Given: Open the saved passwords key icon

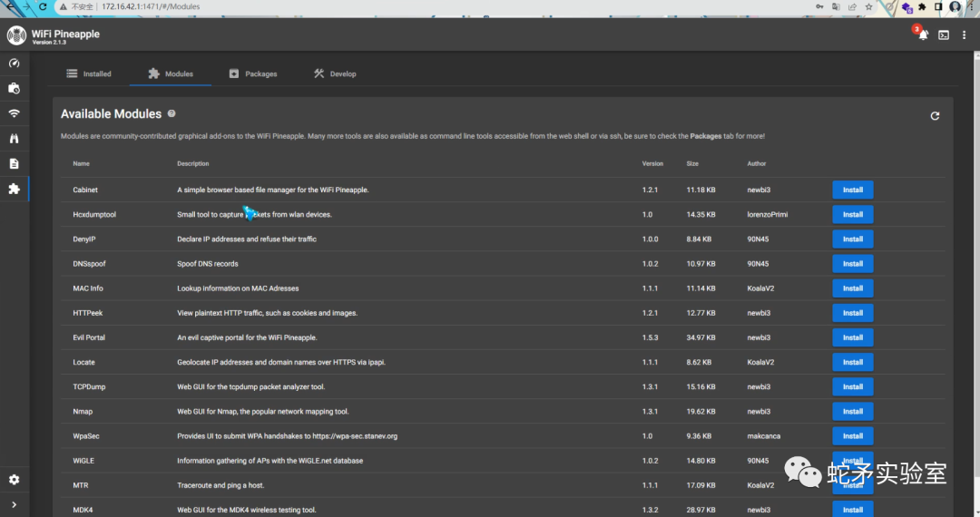Looking at the screenshot, I should tap(819, 7).
